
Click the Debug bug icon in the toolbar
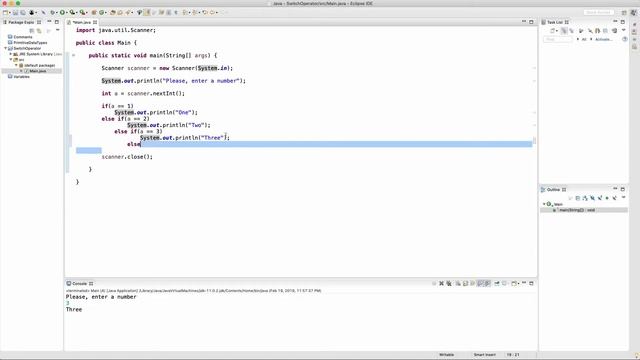52,13
